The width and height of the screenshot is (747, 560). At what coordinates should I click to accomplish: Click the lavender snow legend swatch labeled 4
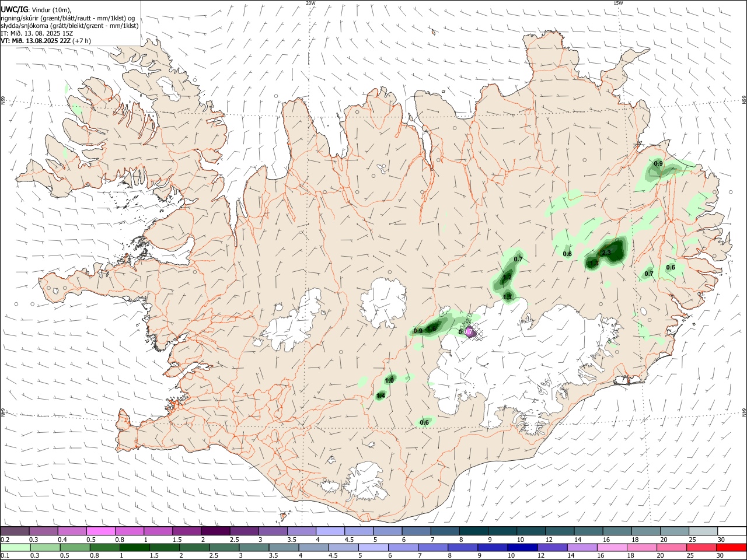coord(330,531)
